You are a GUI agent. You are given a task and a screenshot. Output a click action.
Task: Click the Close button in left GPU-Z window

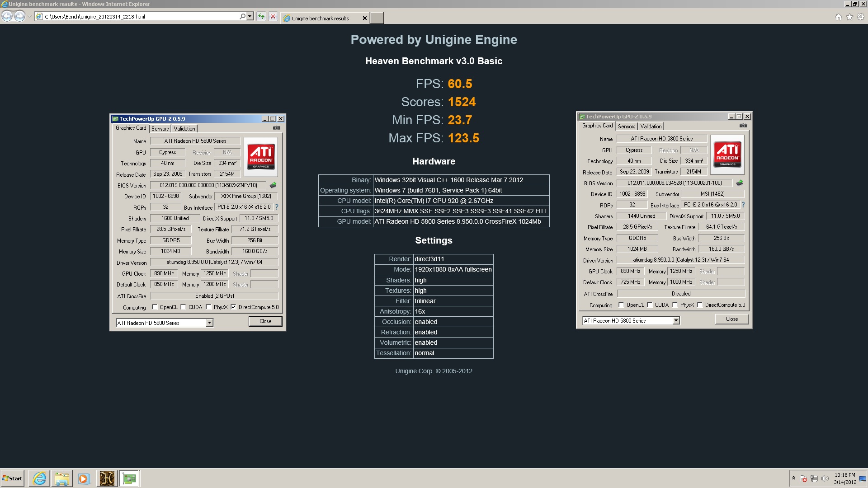(x=265, y=321)
